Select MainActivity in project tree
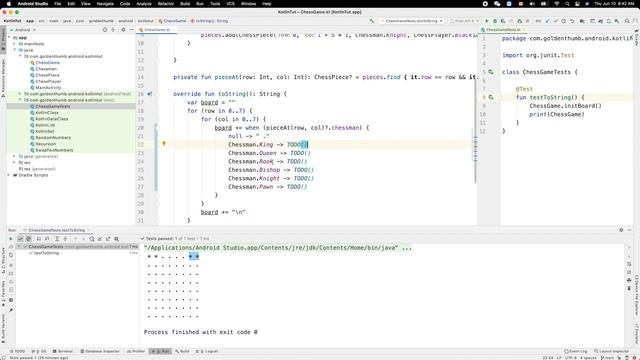The image size is (640, 360). tap(48, 88)
